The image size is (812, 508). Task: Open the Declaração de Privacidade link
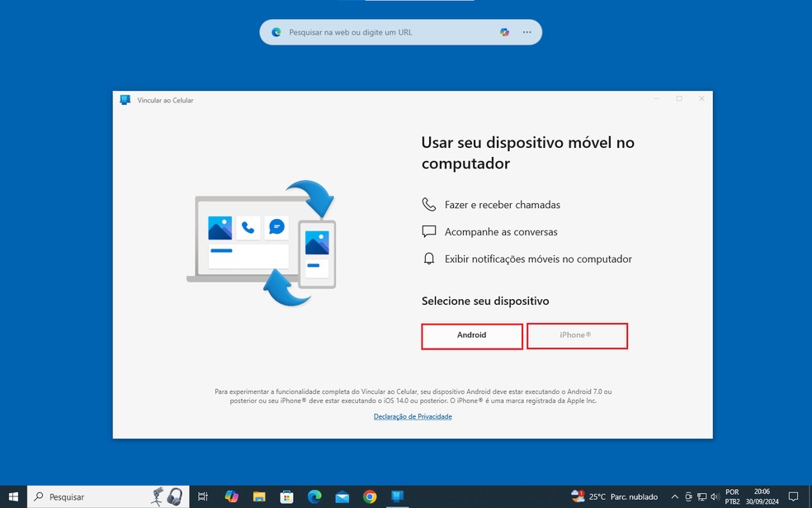click(x=413, y=416)
